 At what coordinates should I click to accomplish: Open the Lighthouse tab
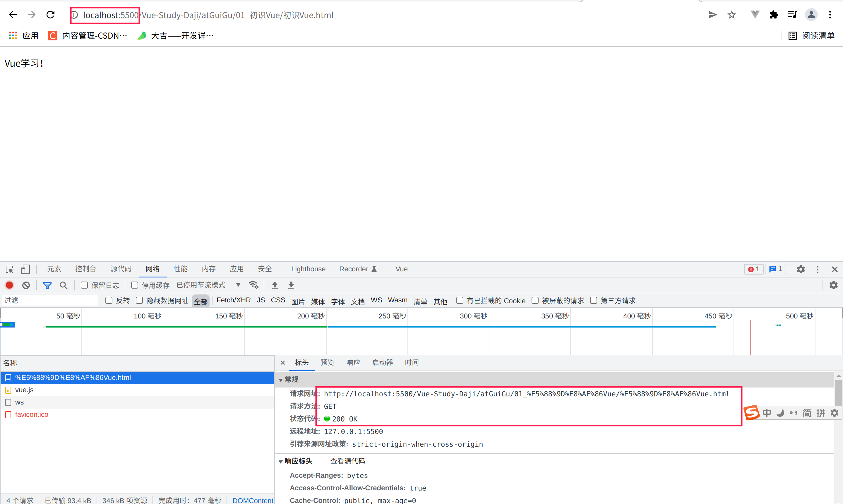[x=308, y=269]
